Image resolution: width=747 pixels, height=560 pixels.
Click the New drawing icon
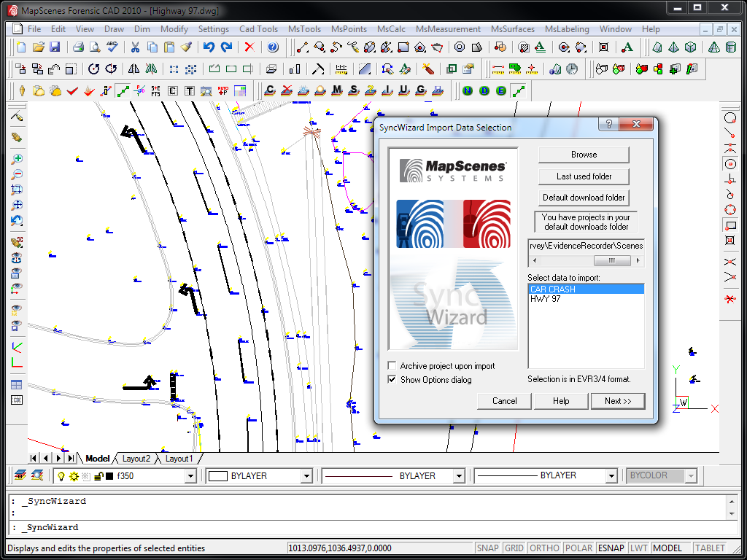(x=21, y=47)
